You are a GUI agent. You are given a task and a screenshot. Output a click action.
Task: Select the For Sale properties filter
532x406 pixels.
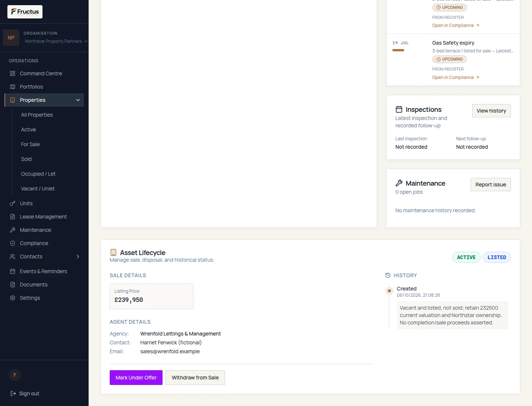coord(30,144)
